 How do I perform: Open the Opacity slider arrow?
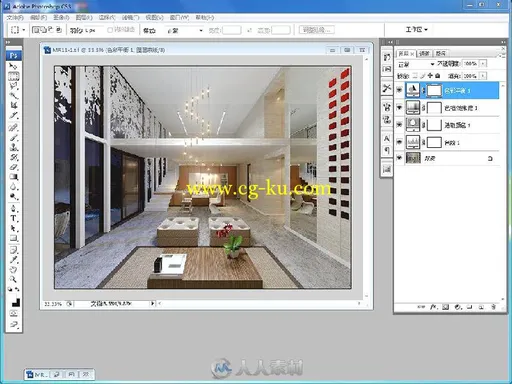483,63
